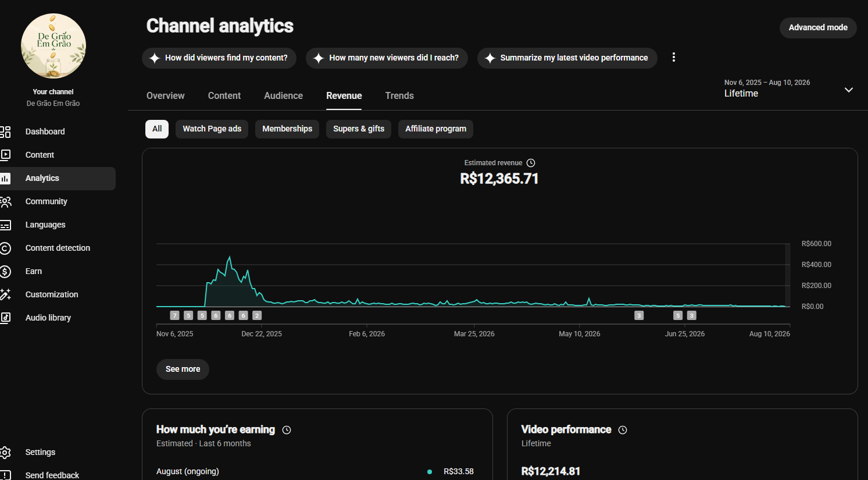Open Advanced mode
The height and width of the screenshot is (480, 868).
click(818, 27)
